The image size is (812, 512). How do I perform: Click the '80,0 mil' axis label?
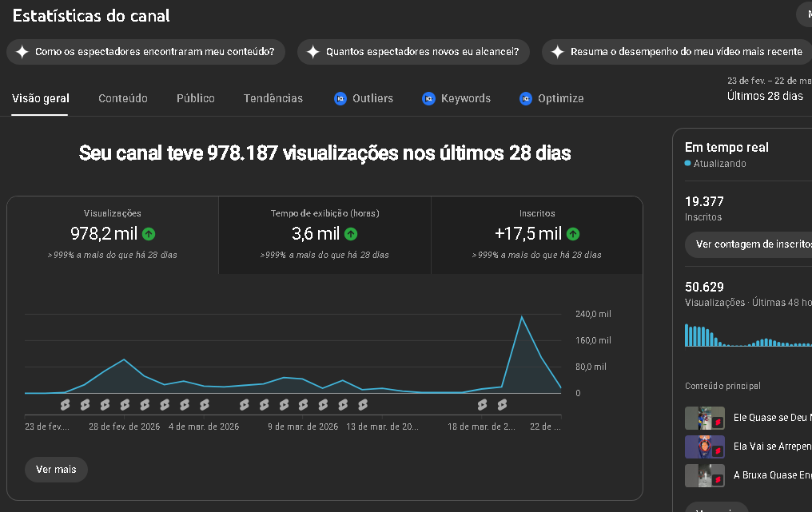point(591,367)
